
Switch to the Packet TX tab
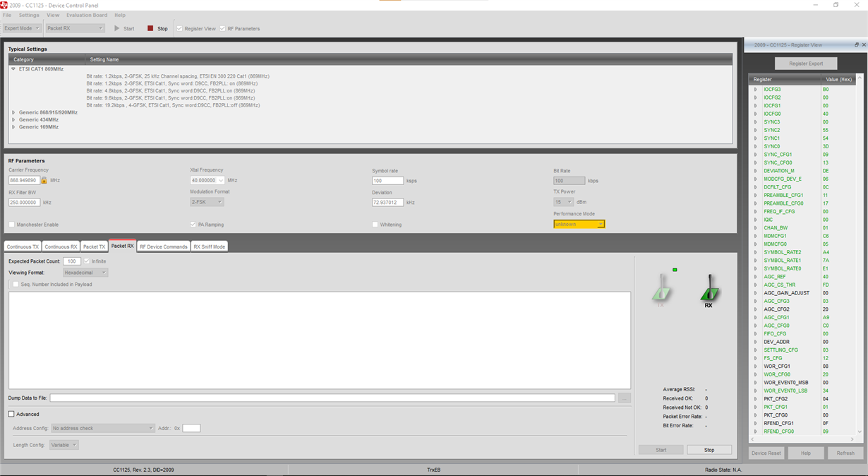click(x=94, y=246)
